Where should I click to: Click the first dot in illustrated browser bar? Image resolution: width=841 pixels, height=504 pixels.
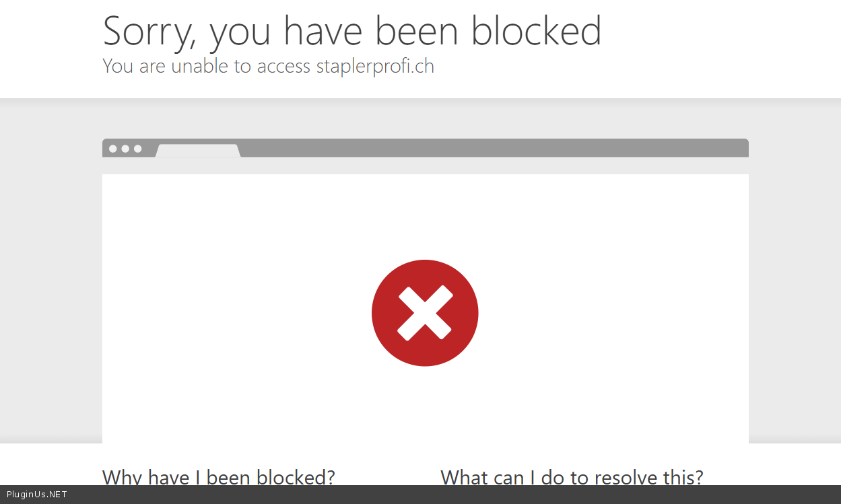tap(113, 149)
